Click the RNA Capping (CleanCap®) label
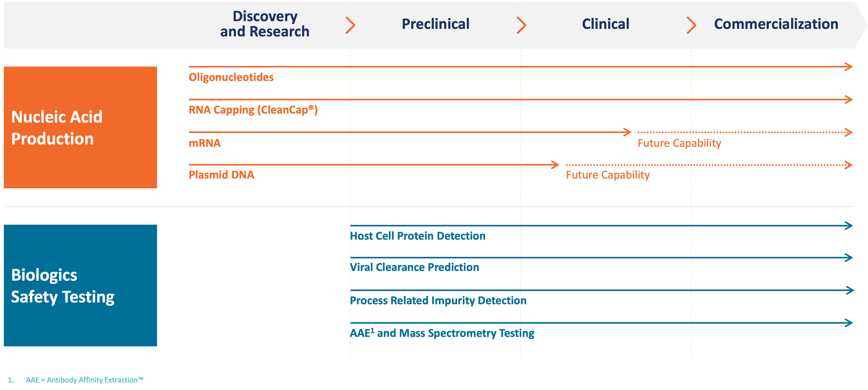 click(253, 110)
